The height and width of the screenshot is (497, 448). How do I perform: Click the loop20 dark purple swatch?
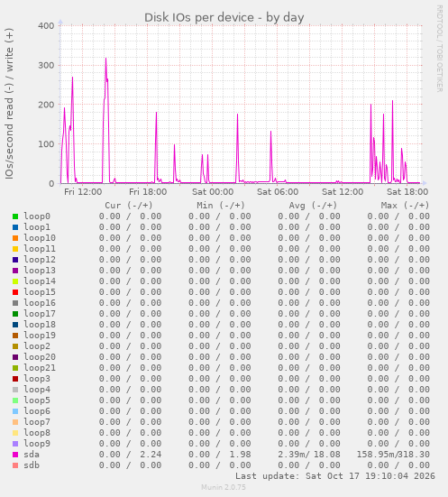pyautogui.click(x=15, y=357)
